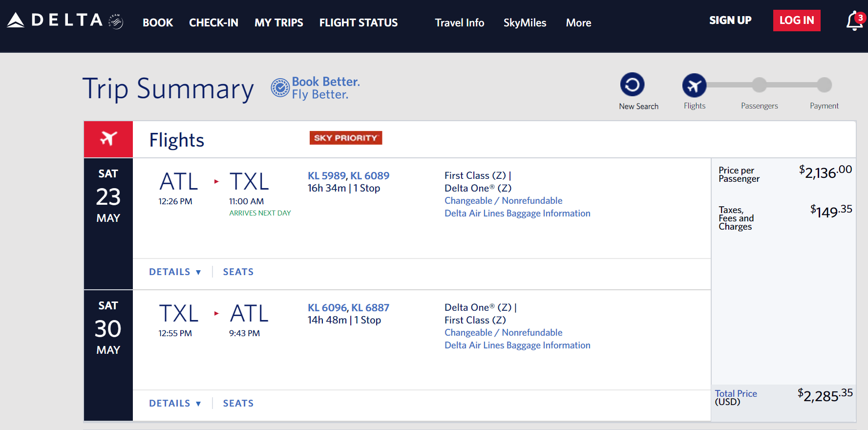The height and width of the screenshot is (430, 868).
Task: Click the SIGN UP link
Action: [x=730, y=20]
